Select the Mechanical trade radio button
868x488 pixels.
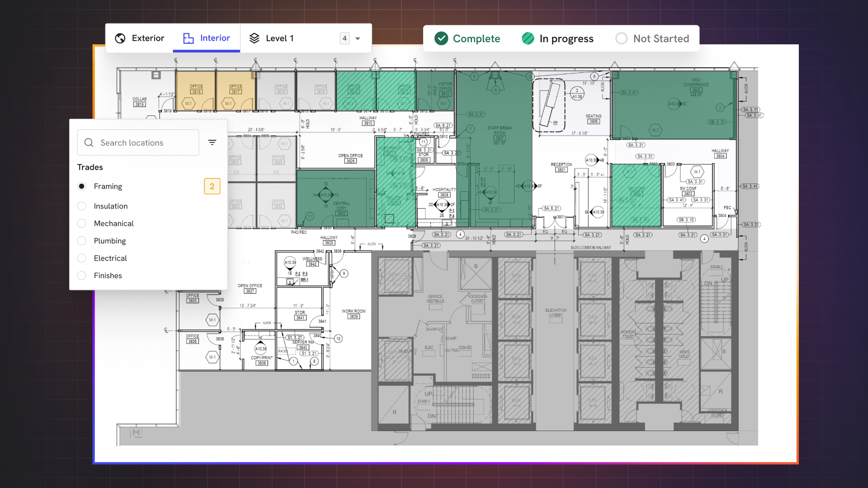tap(82, 223)
